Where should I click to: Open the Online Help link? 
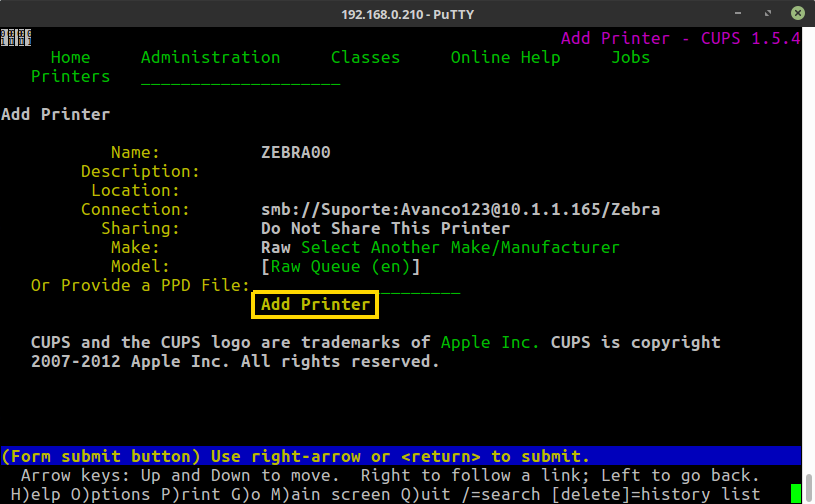505,57
